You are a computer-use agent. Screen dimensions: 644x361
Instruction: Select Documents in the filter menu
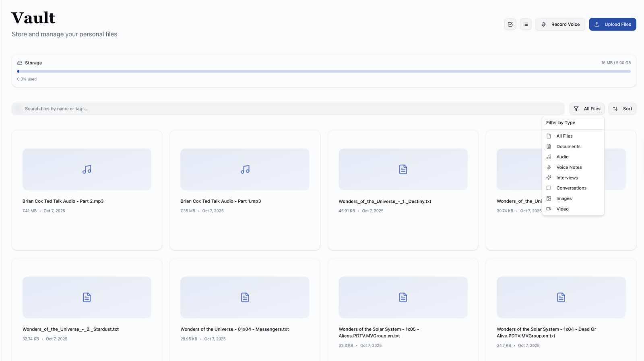click(x=568, y=146)
